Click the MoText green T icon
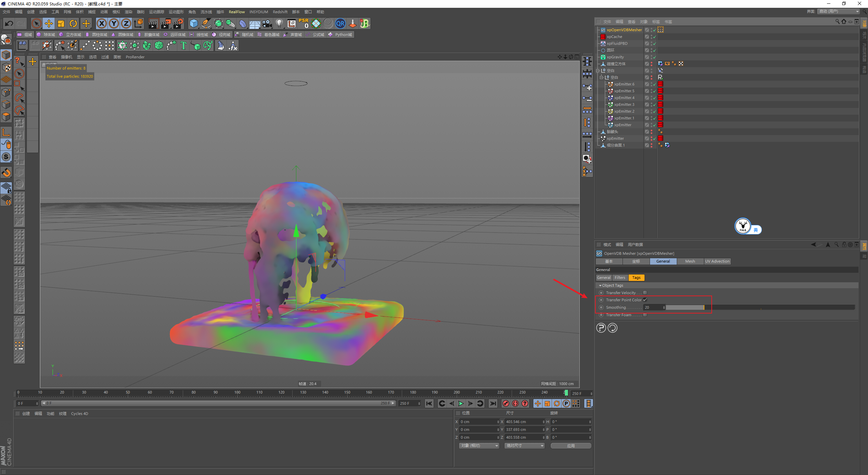Viewport: 868px width, 475px height. 183,45
